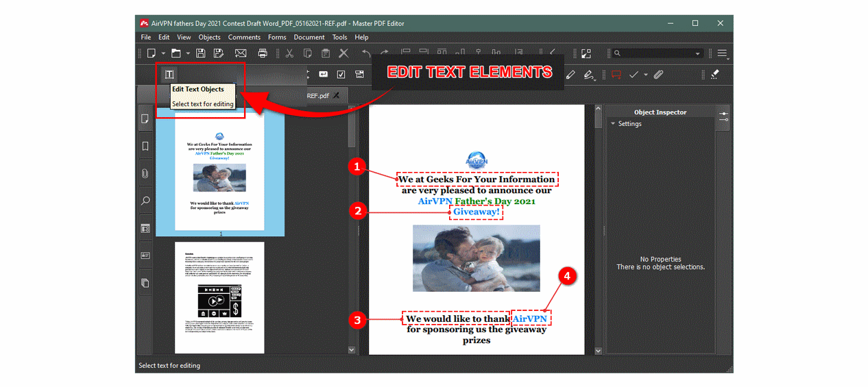Open the Search panel in sidebar
This screenshot has height=387, width=868.
click(145, 201)
